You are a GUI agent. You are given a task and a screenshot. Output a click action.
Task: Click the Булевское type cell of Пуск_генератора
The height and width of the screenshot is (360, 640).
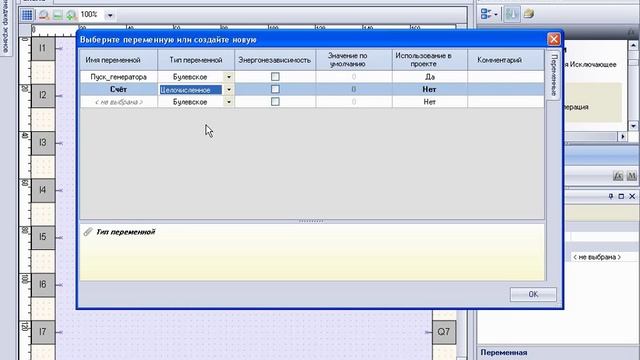(x=190, y=77)
